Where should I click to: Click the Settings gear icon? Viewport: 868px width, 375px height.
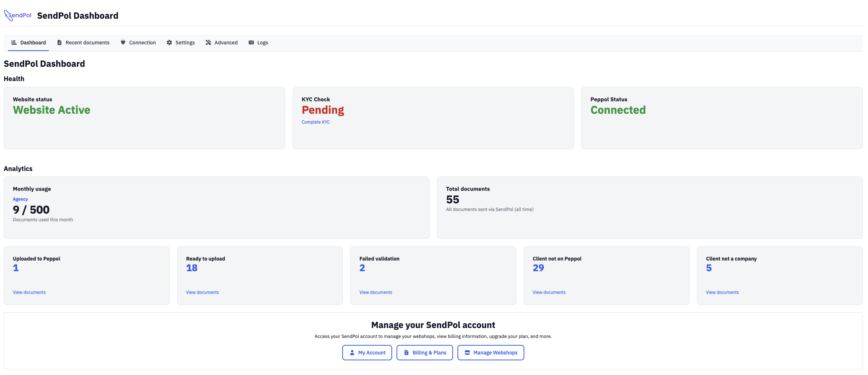(x=169, y=43)
